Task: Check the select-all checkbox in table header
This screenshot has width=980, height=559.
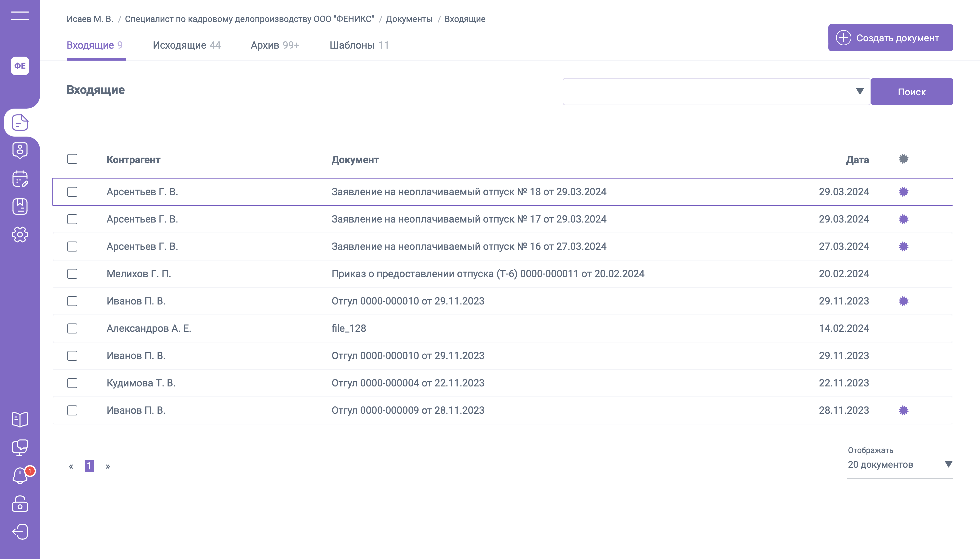Action: click(72, 159)
